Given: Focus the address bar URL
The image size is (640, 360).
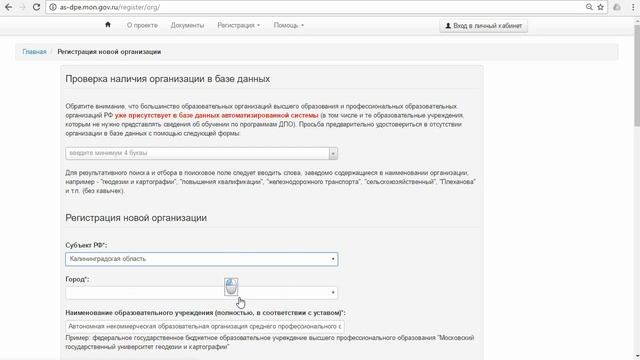Looking at the screenshot, I should coord(110,7).
